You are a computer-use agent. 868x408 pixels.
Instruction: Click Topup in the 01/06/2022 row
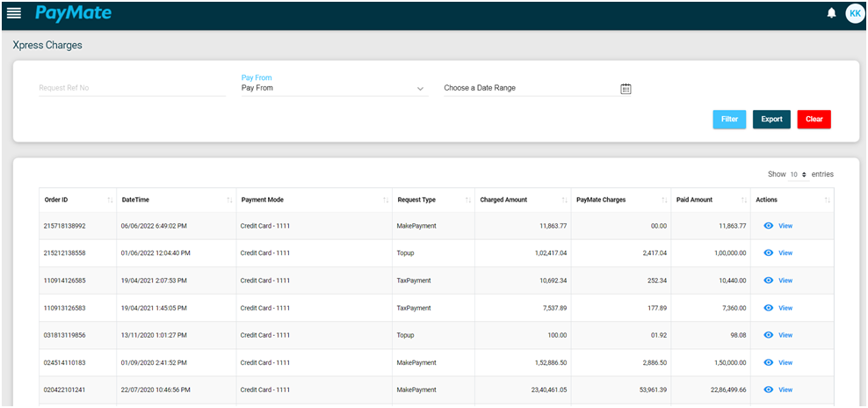point(405,252)
